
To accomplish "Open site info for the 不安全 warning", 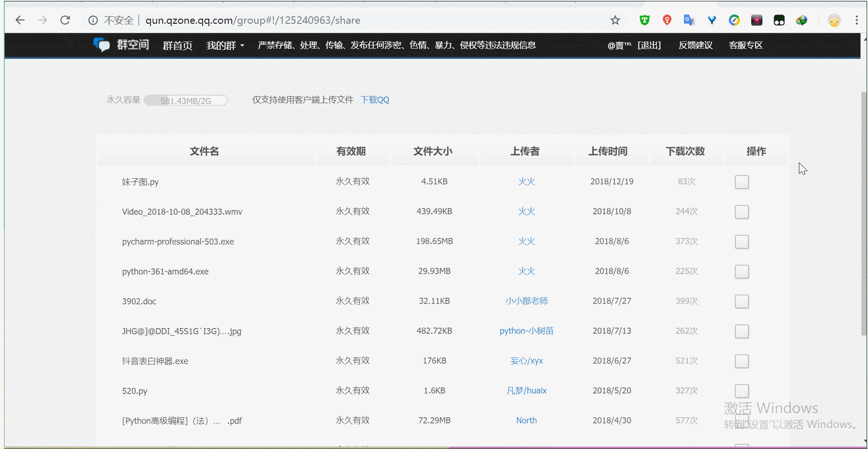I will [93, 20].
